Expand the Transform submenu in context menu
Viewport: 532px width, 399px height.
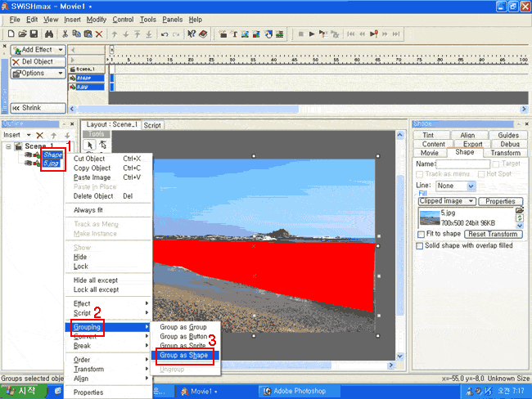[x=108, y=369]
